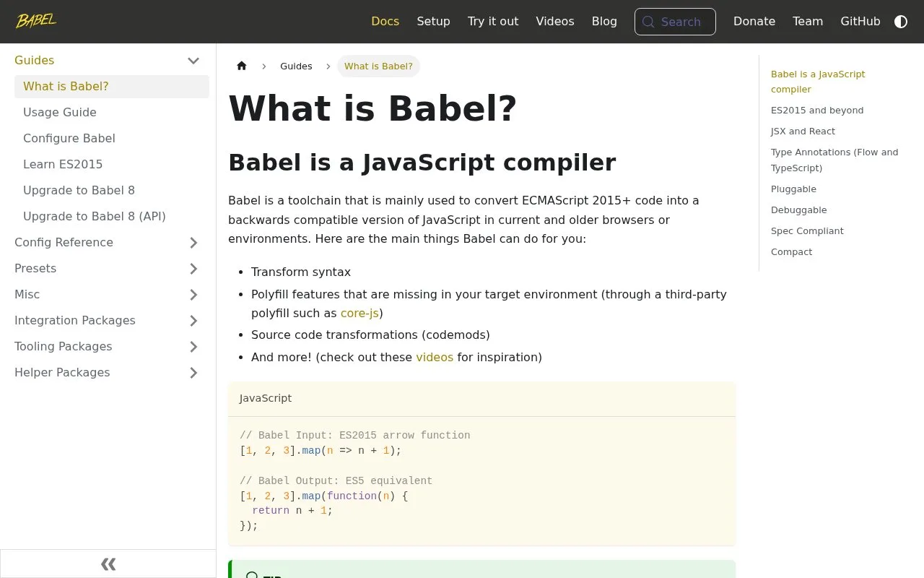Click the home breadcrumb icon
This screenshot has width=924, height=578.
pos(242,66)
